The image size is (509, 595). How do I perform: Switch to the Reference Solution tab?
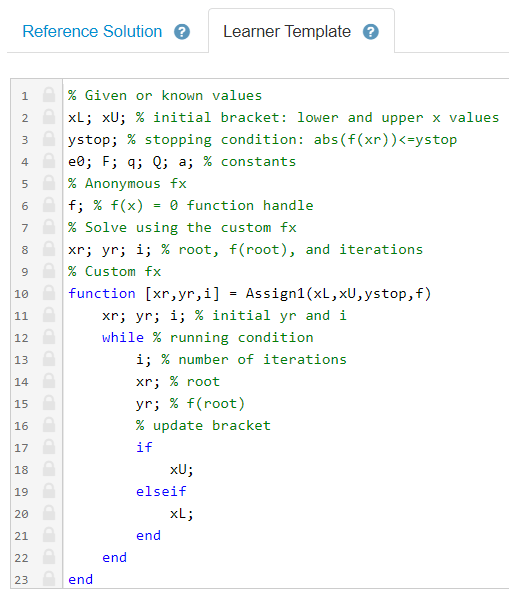[92, 31]
